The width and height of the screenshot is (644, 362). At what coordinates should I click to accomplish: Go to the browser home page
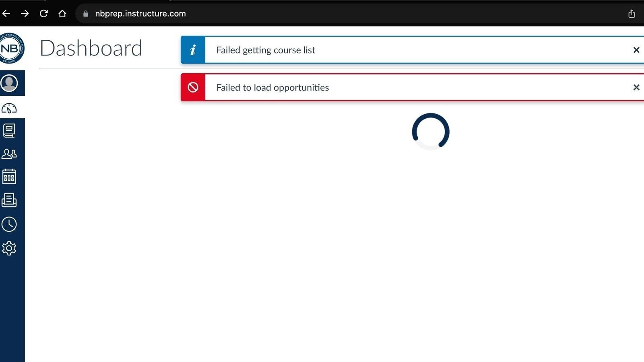[62, 14]
